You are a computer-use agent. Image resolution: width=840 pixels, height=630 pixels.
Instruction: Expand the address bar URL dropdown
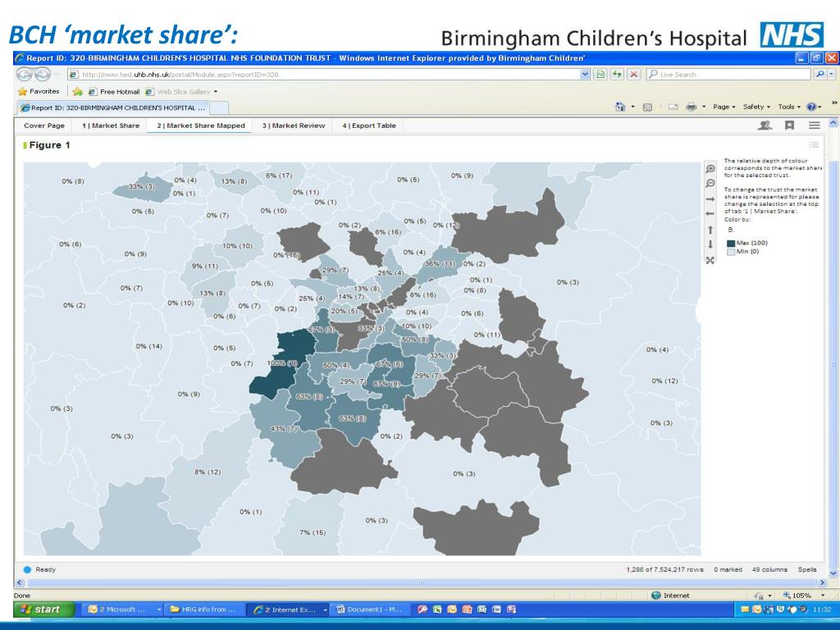point(585,75)
